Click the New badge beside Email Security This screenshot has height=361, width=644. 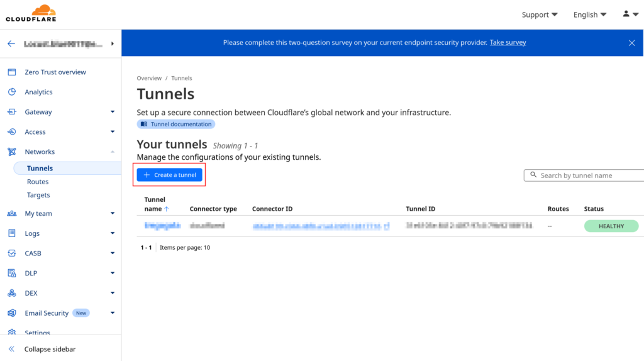tap(81, 313)
